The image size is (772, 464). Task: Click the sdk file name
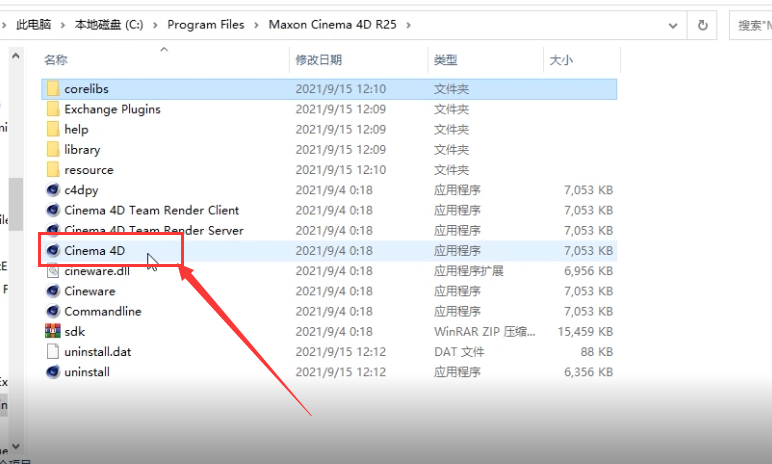[x=75, y=331]
